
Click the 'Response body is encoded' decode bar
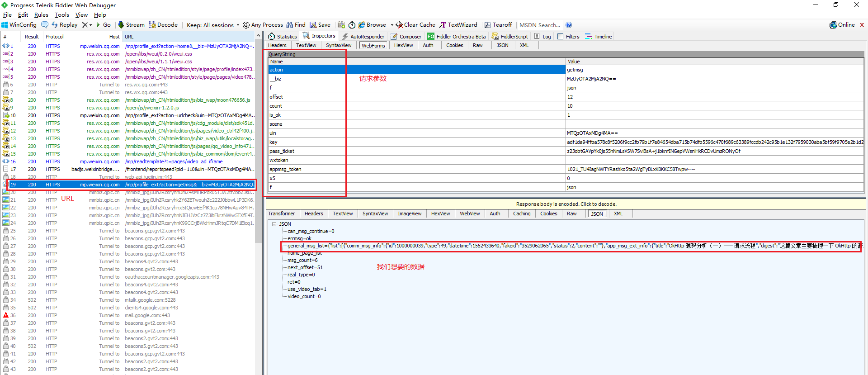coord(566,204)
